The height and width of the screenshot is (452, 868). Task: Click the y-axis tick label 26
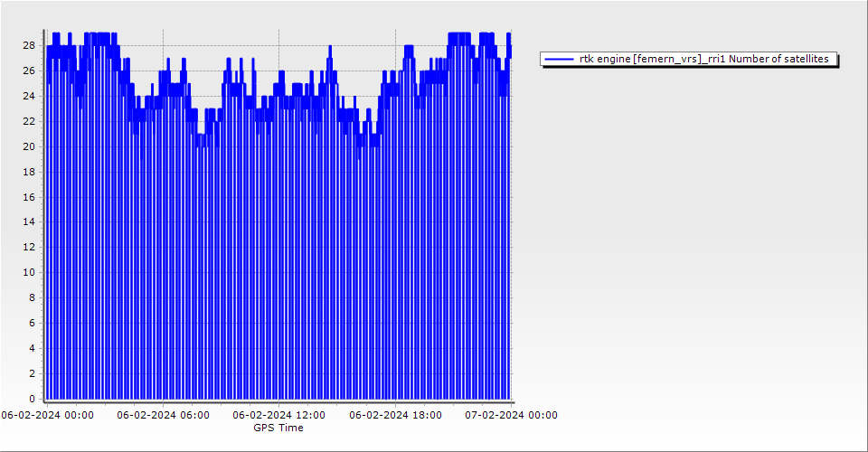pyautogui.click(x=29, y=71)
